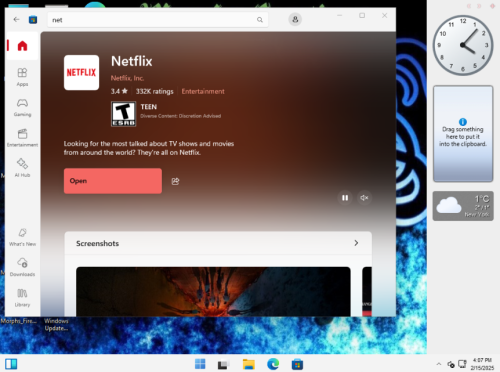Expand the Screenshots section chevron

coord(356,243)
